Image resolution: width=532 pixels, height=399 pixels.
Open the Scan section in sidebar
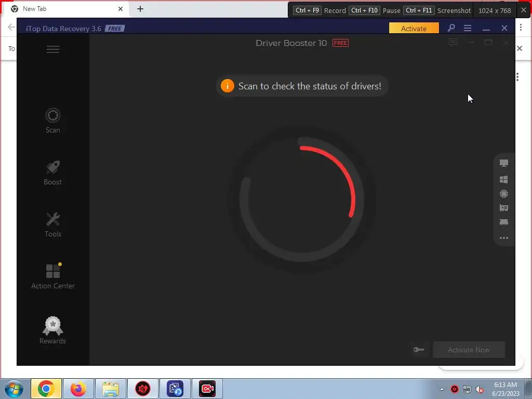[x=53, y=121]
